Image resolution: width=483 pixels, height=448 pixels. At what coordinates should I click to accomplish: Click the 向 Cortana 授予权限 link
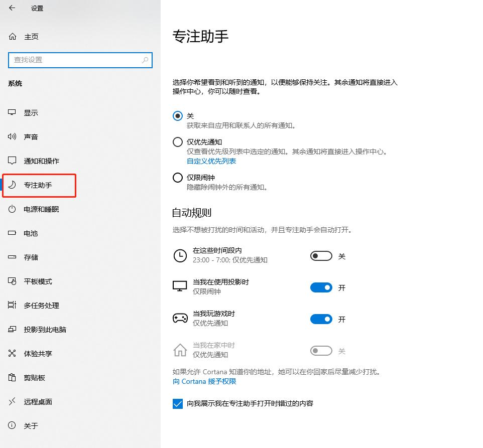pyautogui.click(x=203, y=381)
